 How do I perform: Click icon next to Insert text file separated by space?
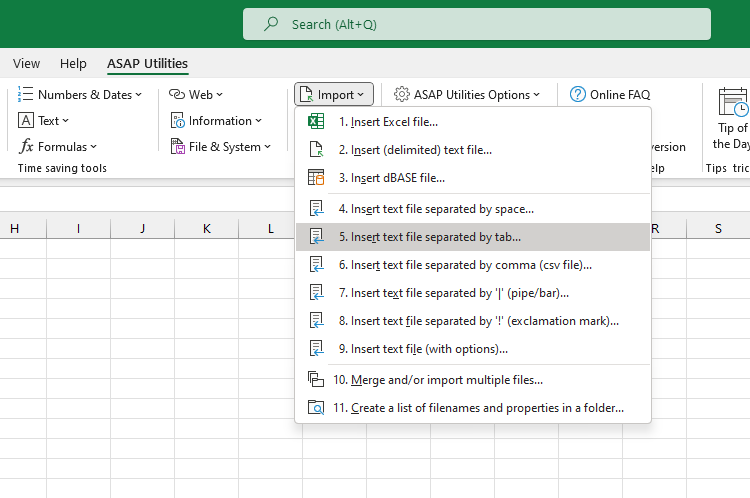(x=316, y=209)
